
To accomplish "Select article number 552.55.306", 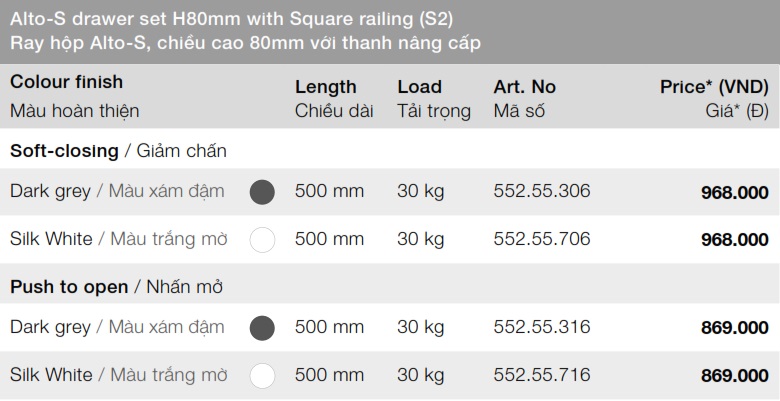I will click(542, 191).
